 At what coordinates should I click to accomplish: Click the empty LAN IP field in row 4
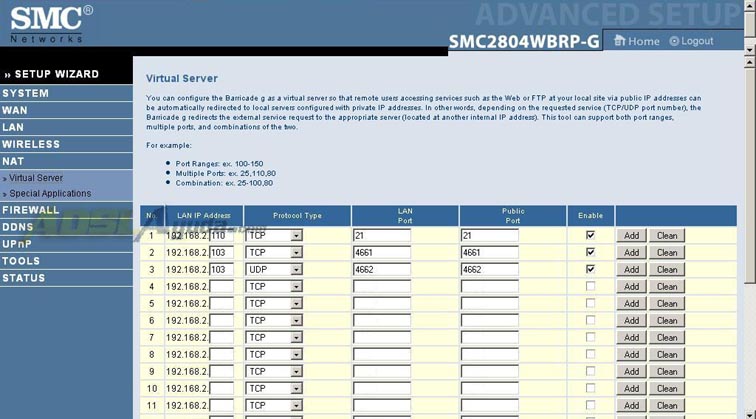[221, 286]
